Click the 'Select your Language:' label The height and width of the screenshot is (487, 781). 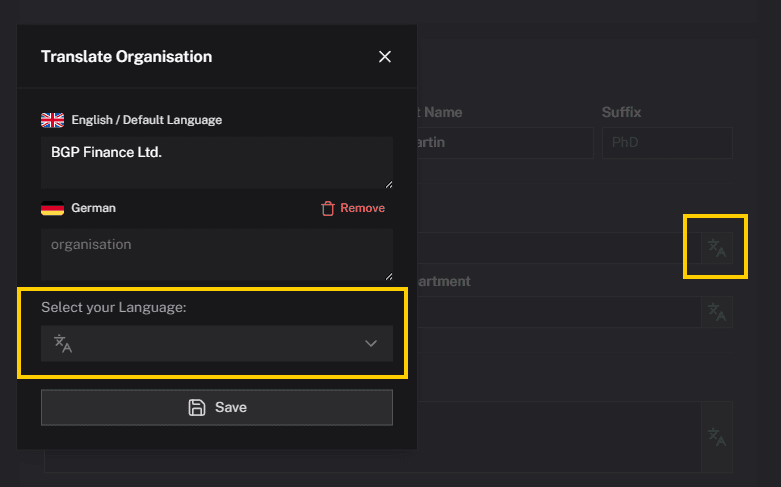pos(114,307)
